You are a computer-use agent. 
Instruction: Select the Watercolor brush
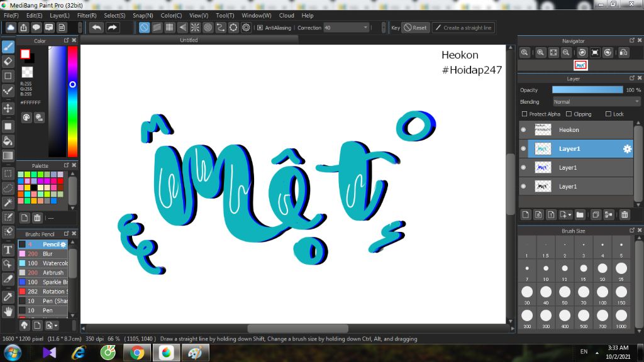pyautogui.click(x=43, y=263)
